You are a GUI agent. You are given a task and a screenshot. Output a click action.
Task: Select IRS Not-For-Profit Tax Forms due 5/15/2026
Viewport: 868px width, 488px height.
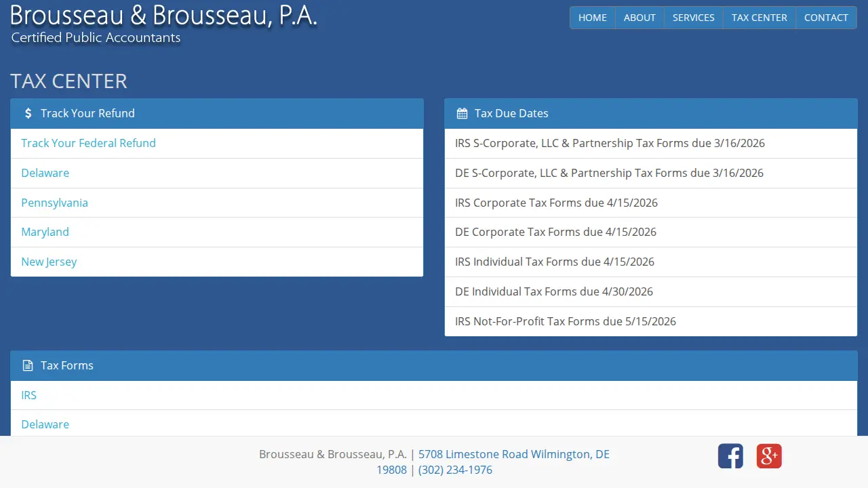651,321
